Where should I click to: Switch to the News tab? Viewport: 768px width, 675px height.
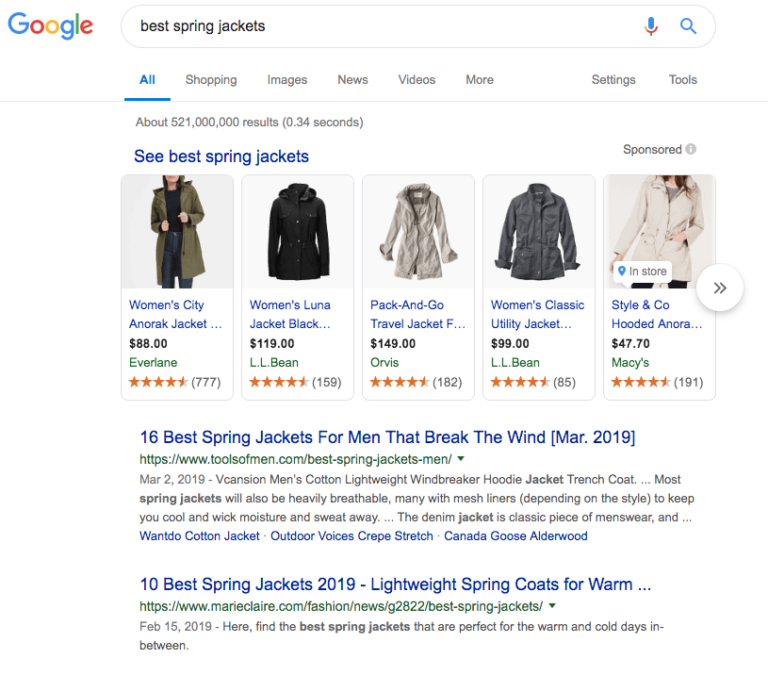point(353,80)
